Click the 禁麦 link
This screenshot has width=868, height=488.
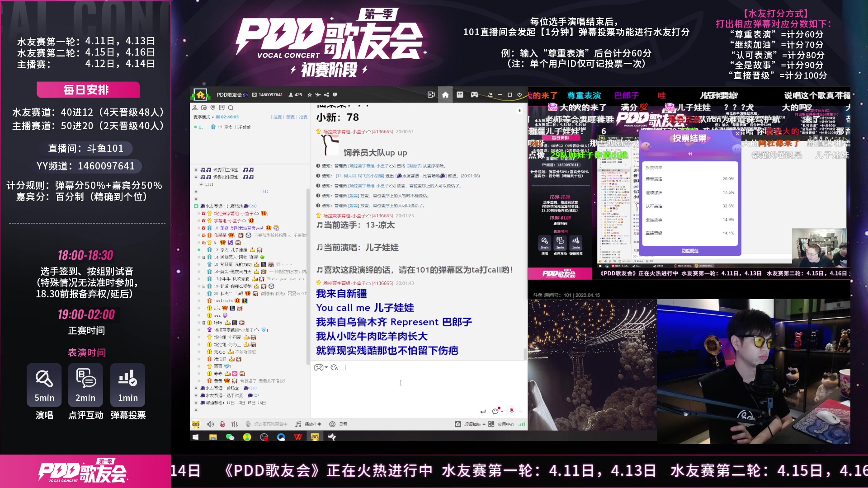click(290, 117)
